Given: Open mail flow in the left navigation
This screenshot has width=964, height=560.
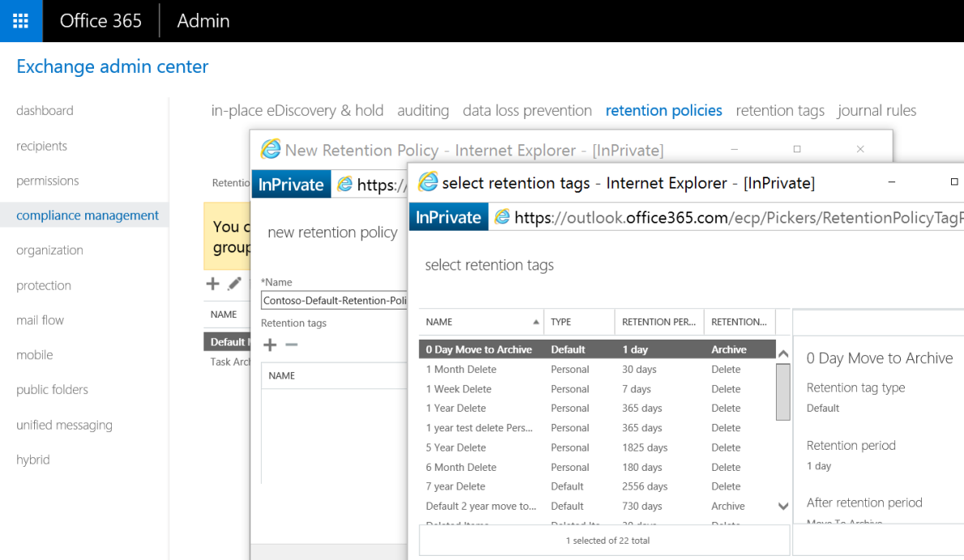Looking at the screenshot, I should tap(40, 320).
